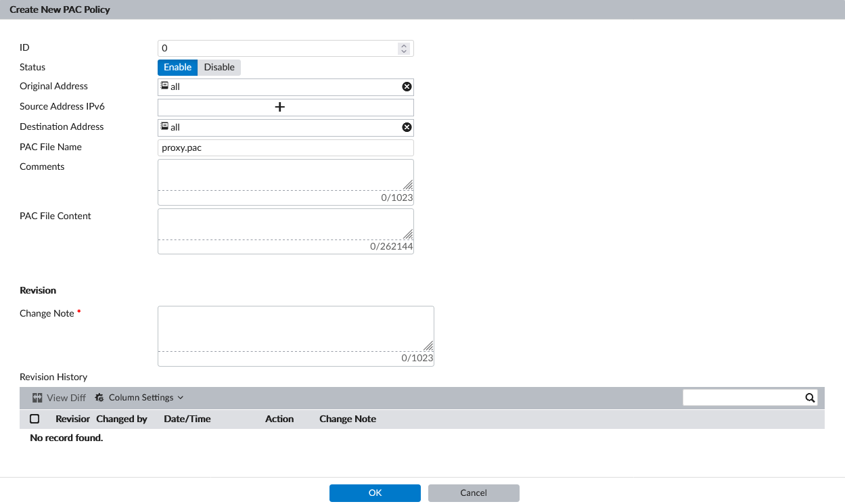Click OK to save the PAC policy
The height and width of the screenshot is (504, 845).
click(375, 493)
